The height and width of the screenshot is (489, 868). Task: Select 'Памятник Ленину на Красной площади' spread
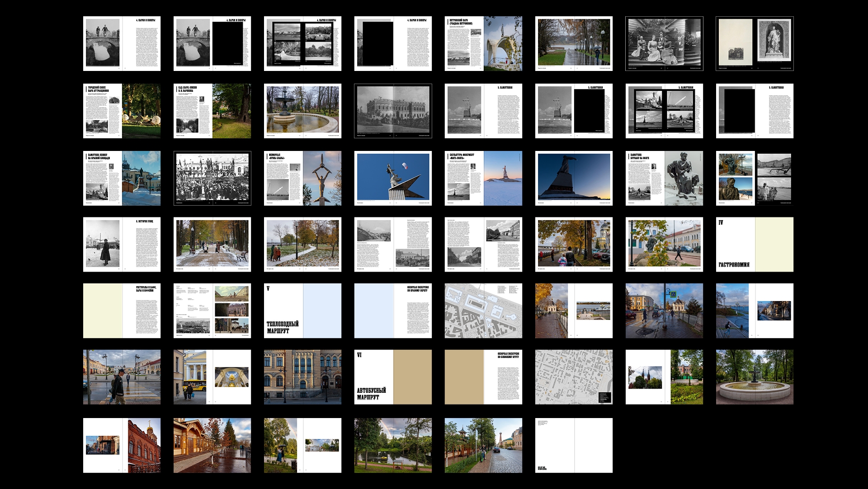coord(122,178)
